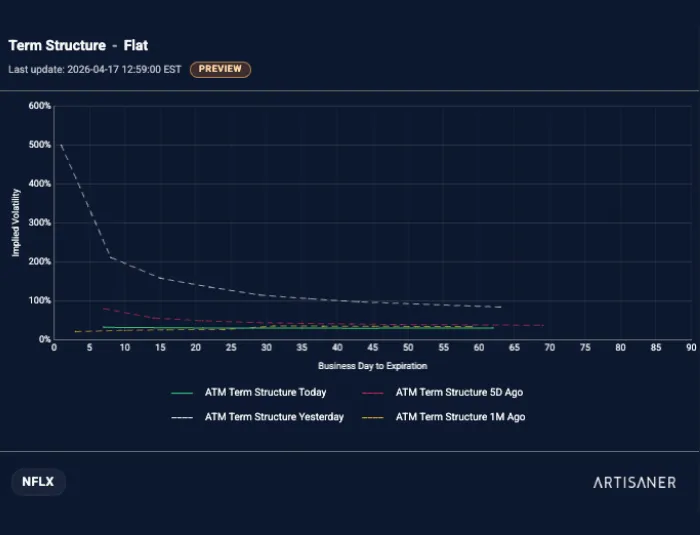This screenshot has height=535, width=700.
Task: Toggle ATM Term Structure Yesterday legend entry
Action: [257, 417]
